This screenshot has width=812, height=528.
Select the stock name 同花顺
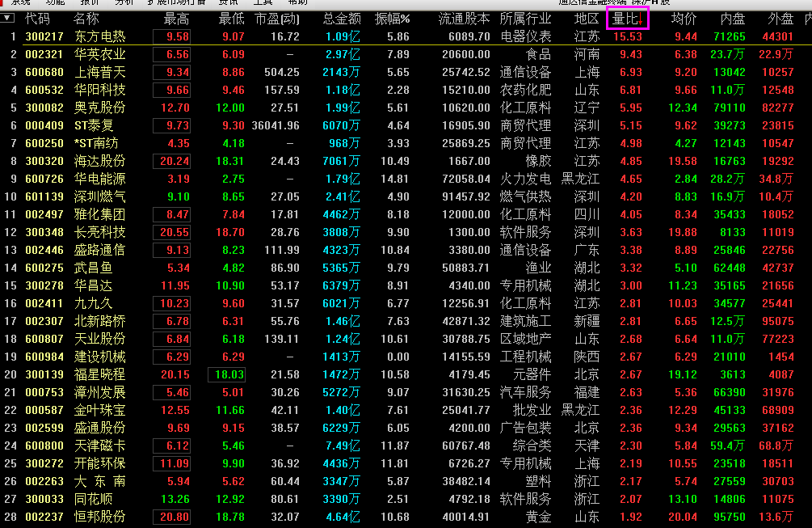click(93, 499)
